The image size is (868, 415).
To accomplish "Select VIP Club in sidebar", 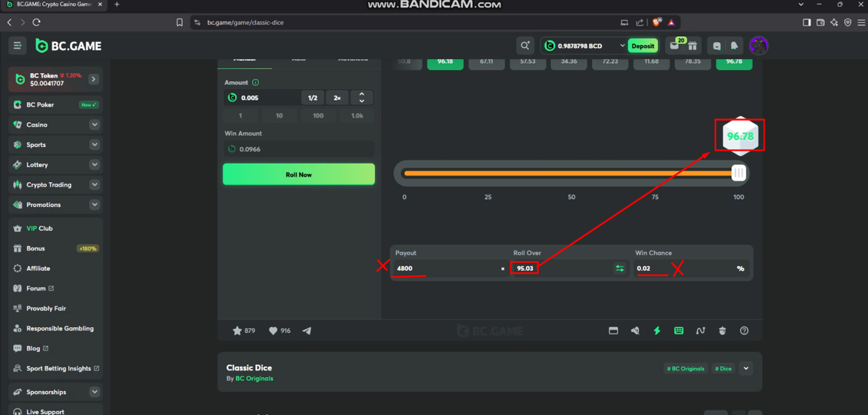I will pyautogui.click(x=39, y=228).
